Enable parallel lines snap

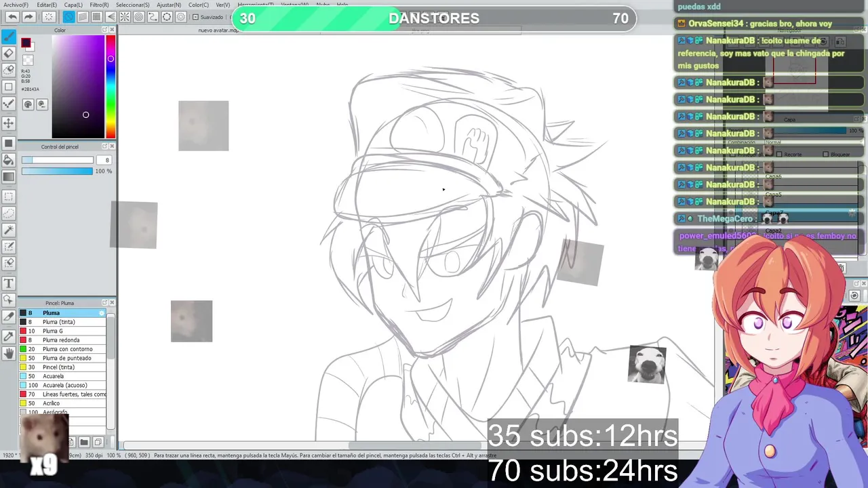pyautogui.click(x=83, y=17)
